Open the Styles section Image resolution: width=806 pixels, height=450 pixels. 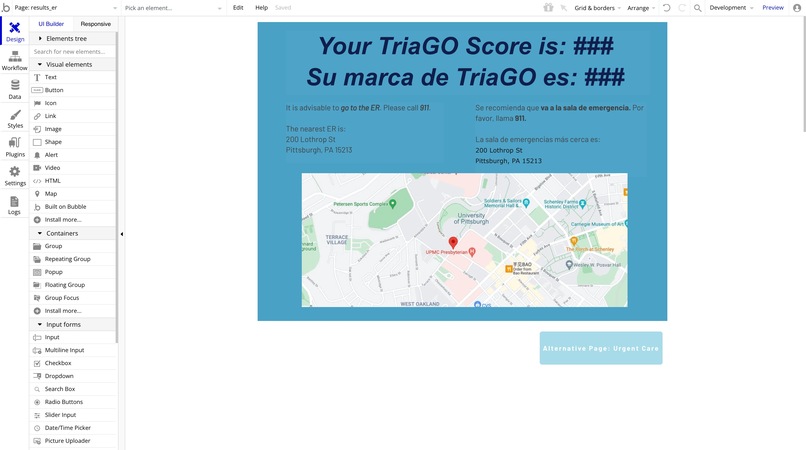15,118
